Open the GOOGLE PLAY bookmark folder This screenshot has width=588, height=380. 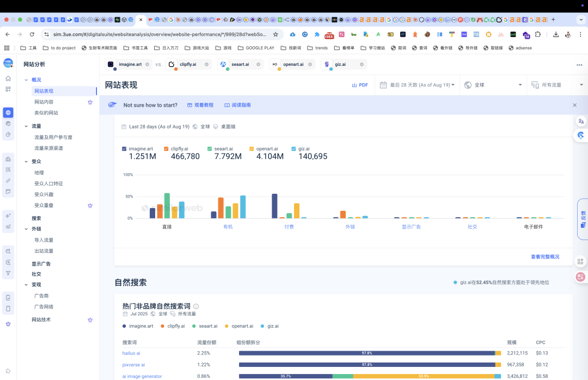coord(256,48)
